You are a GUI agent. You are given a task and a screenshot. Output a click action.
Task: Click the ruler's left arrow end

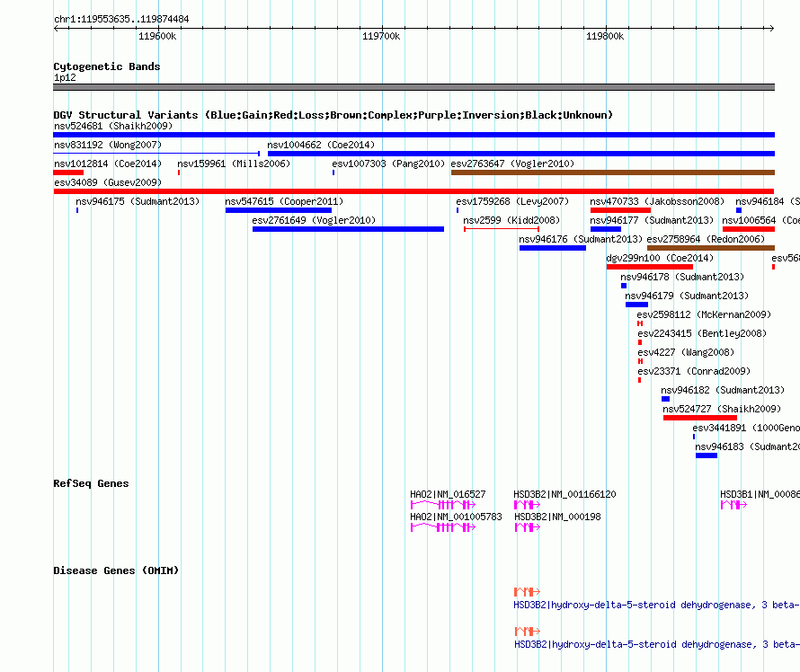(56, 29)
